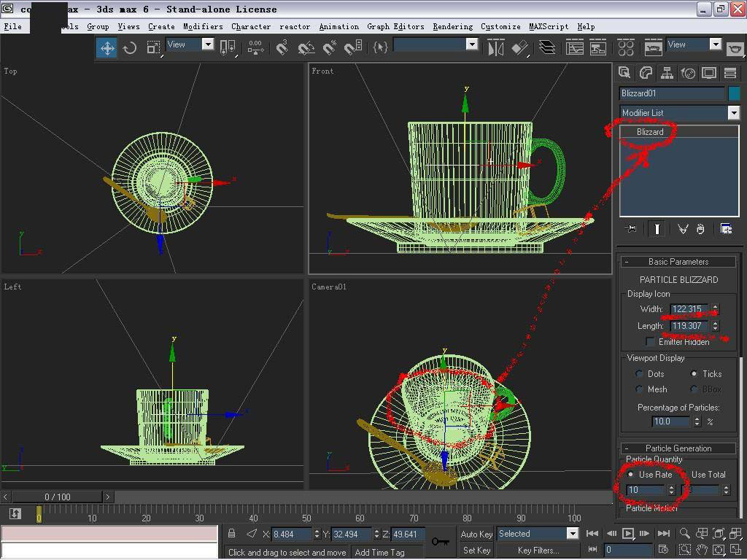Image resolution: width=747 pixels, height=560 pixels.
Task: Open the Modifiers menu
Action: point(203,27)
